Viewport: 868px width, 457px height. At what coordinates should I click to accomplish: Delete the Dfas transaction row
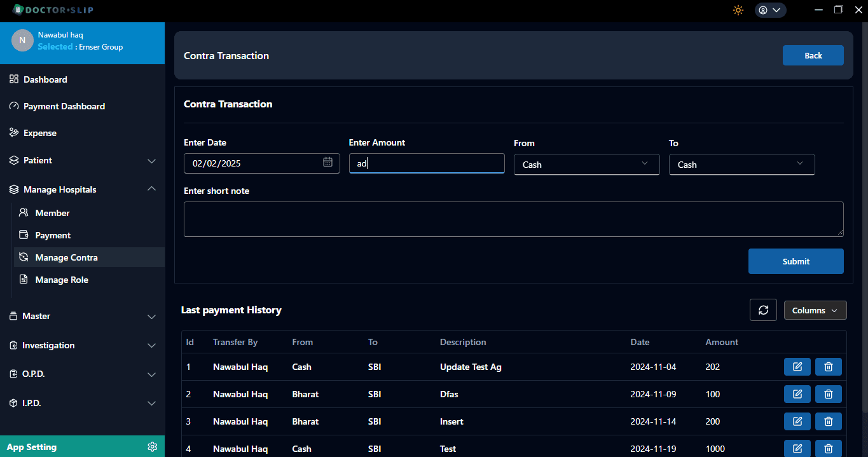coord(828,394)
